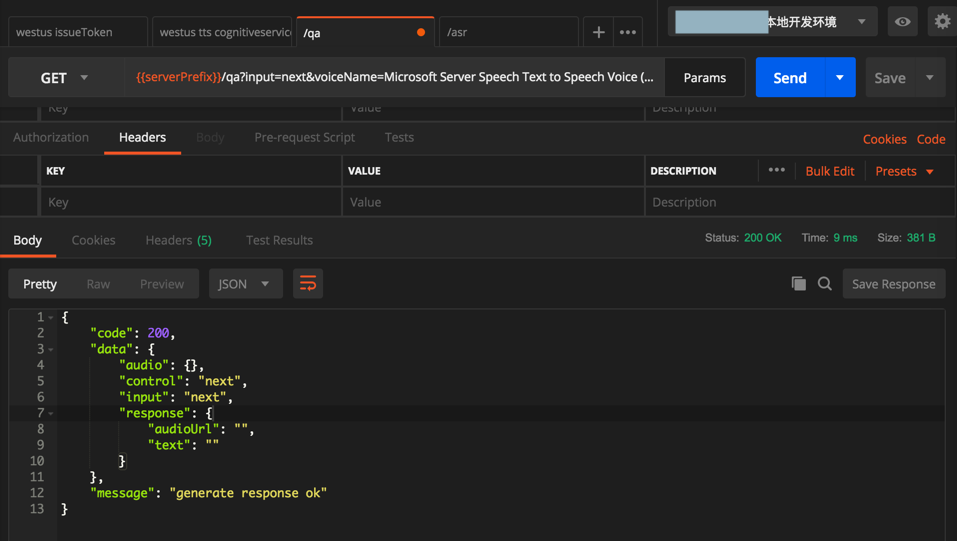Select the response Body tab

(x=27, y=240)
